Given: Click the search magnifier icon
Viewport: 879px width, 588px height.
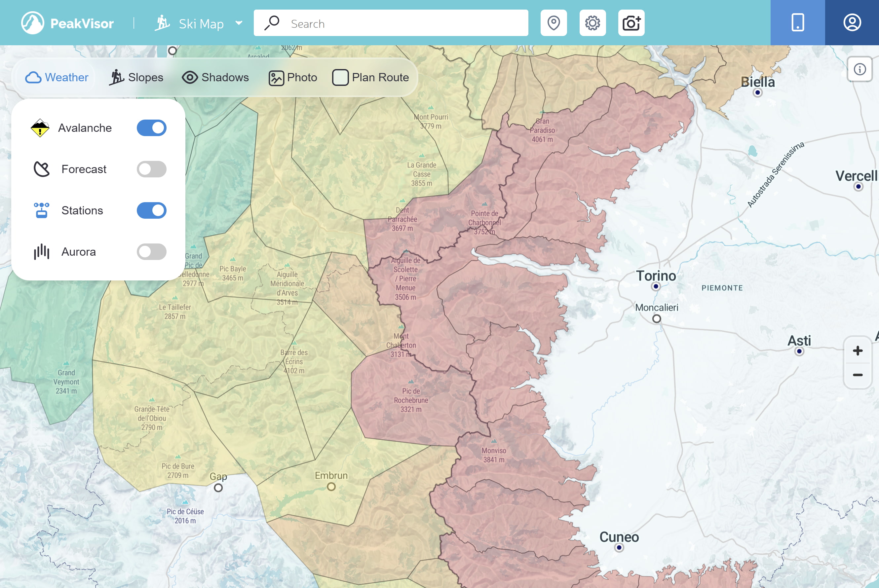Looking at the screenshot, I should (271, 23).
